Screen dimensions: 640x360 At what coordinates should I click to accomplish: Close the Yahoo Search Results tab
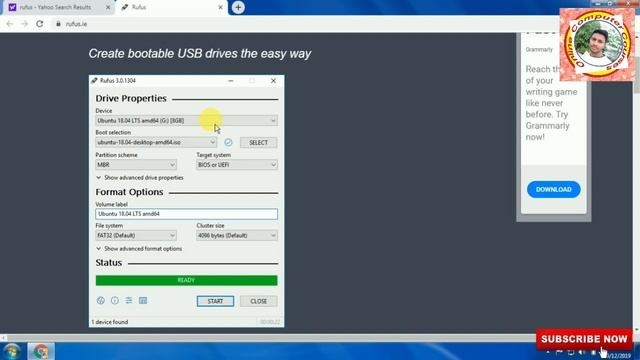point(108,7)
